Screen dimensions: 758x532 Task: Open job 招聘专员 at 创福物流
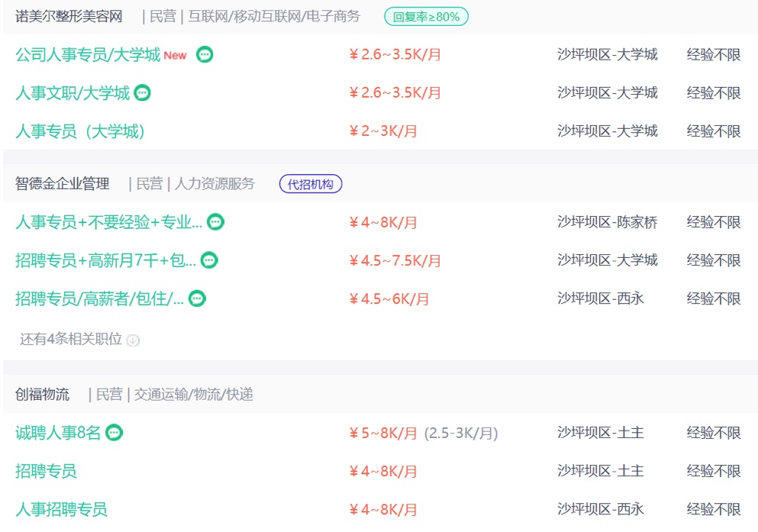[46, 471]
